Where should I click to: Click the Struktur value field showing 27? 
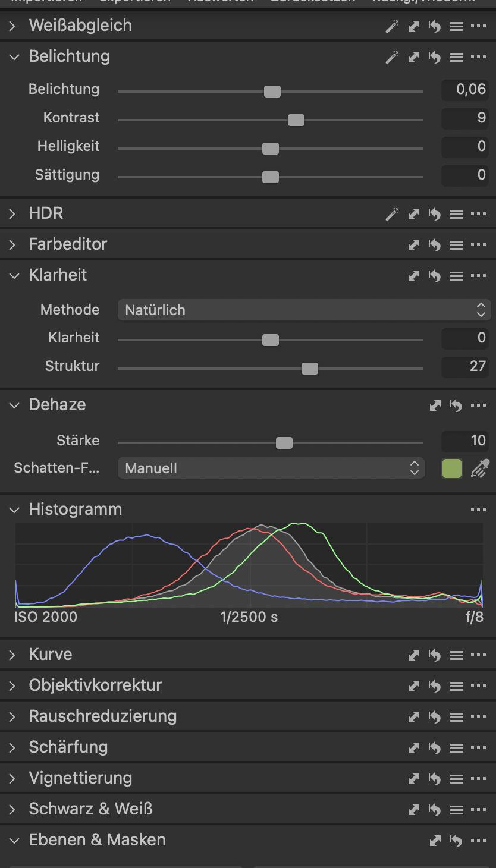pyautogui.click(x=465, y=367)
